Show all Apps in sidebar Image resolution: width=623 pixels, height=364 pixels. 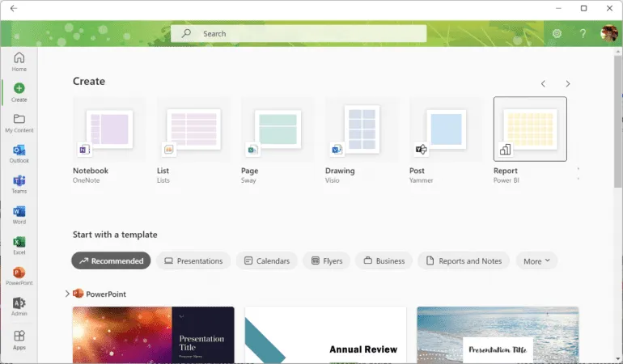pyautogui.click(x=19, y=339)
